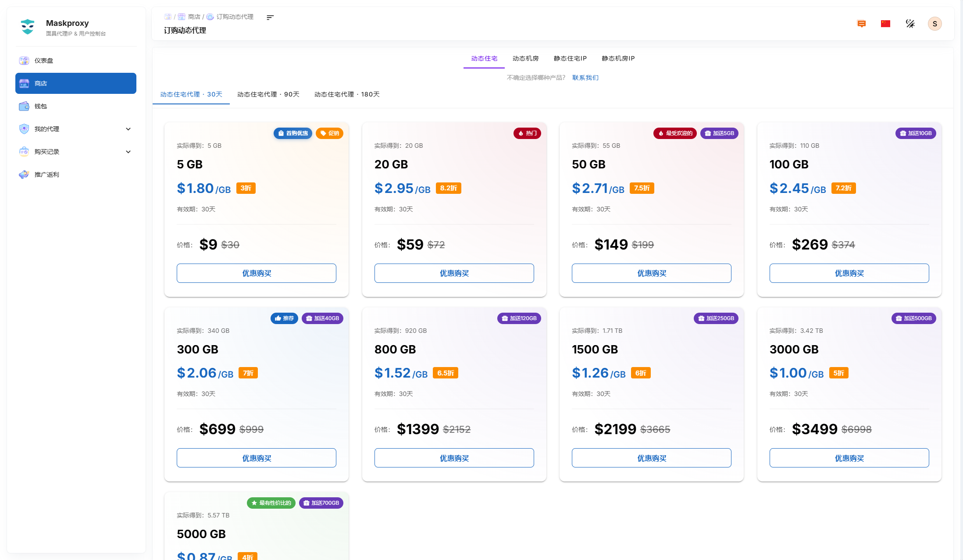The height and width of the screenshot is (560, 963).
Task: Expand the 购买记录 submenu chevron
Action: pos(128,152)
